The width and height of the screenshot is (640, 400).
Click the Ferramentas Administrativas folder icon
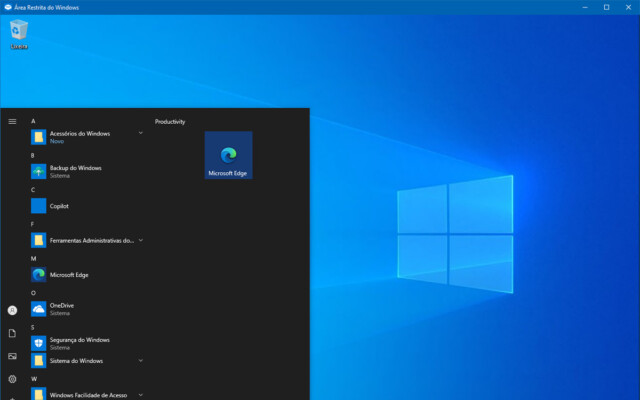click(39, 240)
